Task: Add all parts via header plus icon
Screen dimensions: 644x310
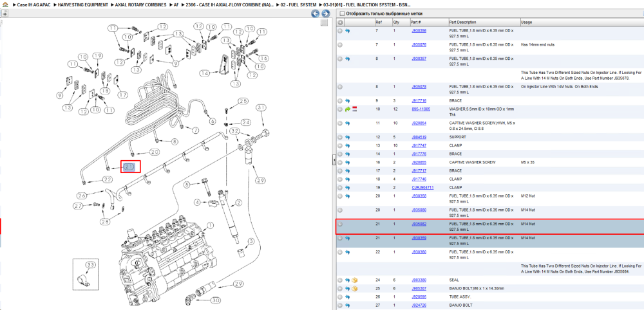Action: point(340,22)
